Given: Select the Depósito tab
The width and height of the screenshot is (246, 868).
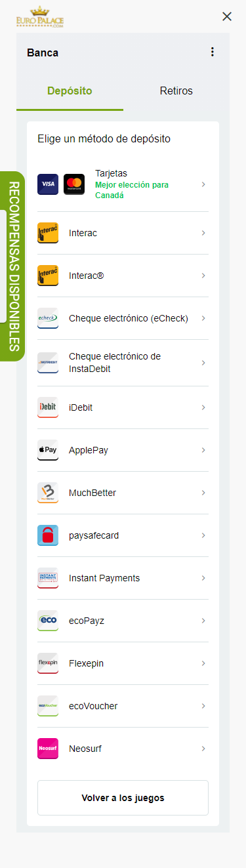Looking at the screenshot, I should (x=70, y=91).
